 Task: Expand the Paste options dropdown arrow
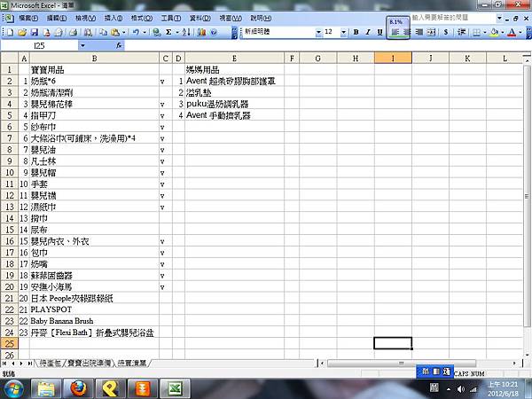point(123,32)
